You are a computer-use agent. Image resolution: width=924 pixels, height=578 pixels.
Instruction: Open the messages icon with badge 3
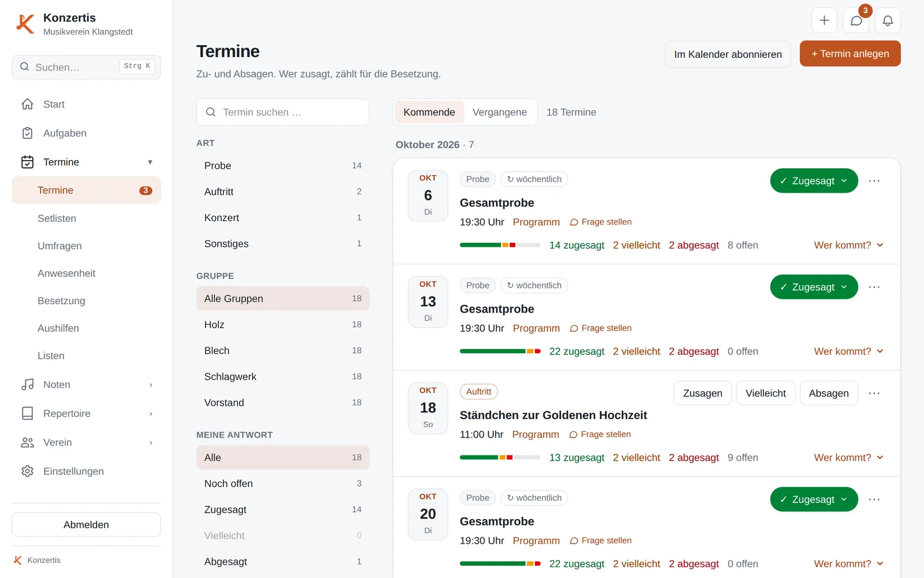[856, 21]
